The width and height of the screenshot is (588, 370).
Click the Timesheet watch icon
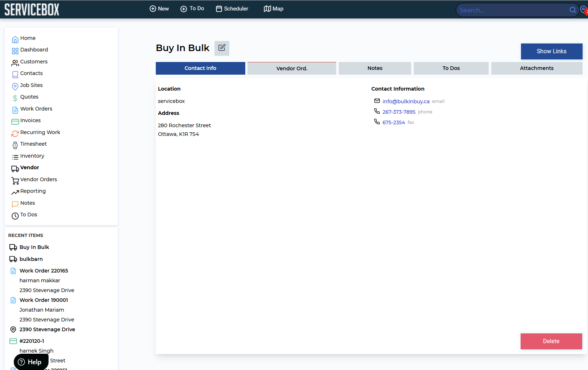(x=15, y=145)
